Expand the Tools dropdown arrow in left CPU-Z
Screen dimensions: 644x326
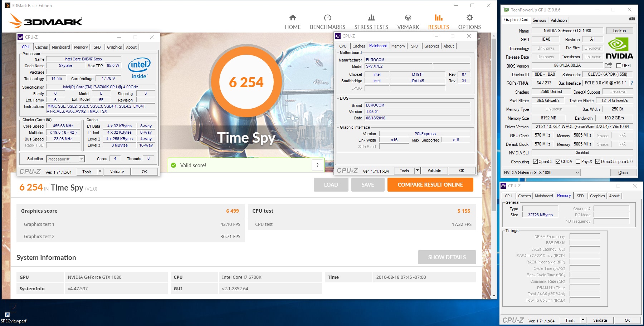coord(100,172)
